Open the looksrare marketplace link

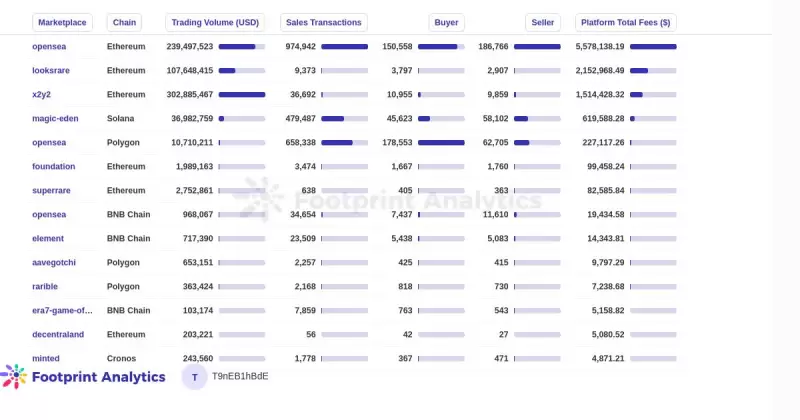pyautogui.click(x=51, y=70)
